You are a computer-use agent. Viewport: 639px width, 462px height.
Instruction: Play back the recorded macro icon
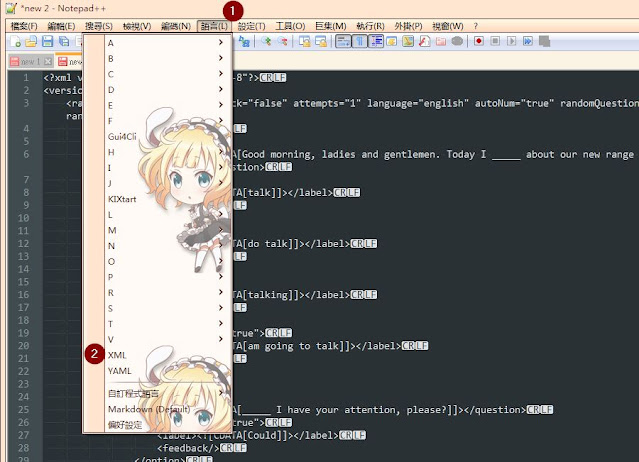click(x=511, y=41)
